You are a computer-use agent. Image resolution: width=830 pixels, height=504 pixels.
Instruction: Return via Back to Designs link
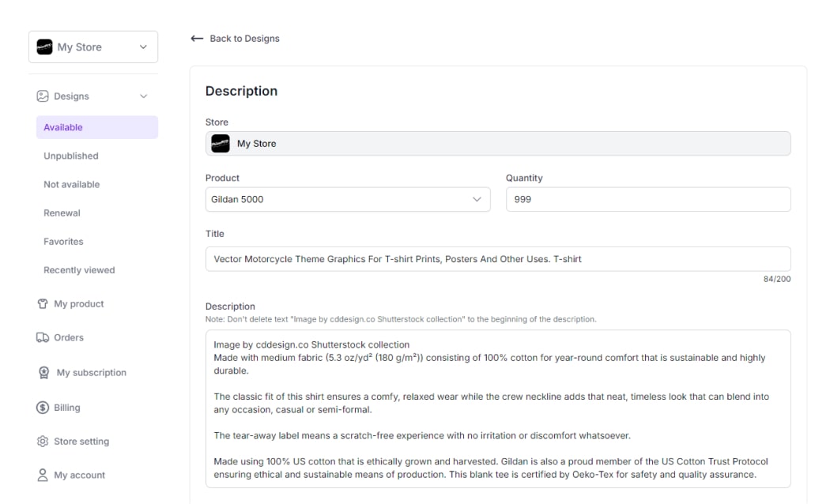[x=244, y=39]
